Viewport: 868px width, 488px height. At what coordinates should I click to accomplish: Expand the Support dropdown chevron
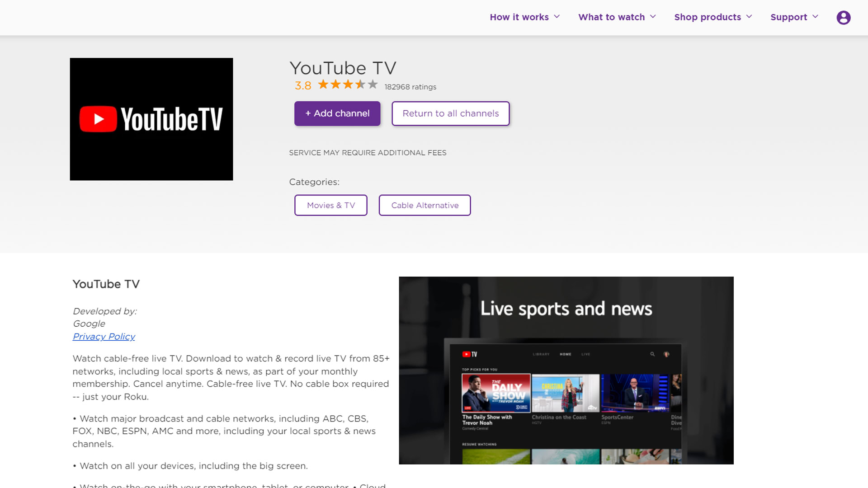(815, 17)
